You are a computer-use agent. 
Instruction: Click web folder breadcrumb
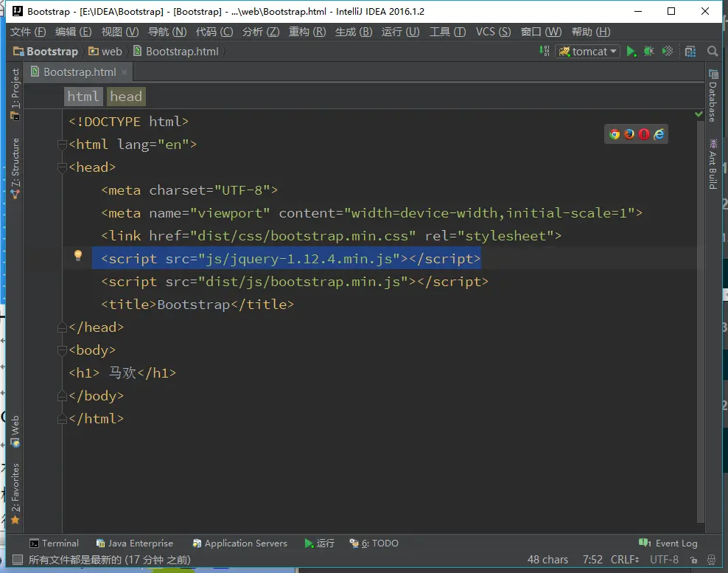105,52
